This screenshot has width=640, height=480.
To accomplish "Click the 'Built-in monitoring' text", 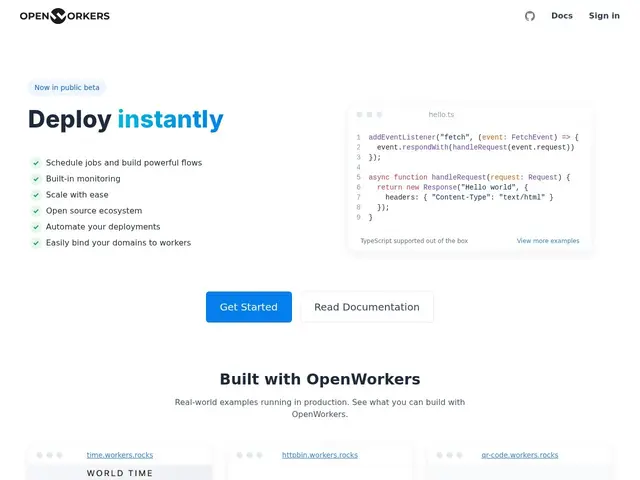I will pyautogui.click(x=83, y=179).
